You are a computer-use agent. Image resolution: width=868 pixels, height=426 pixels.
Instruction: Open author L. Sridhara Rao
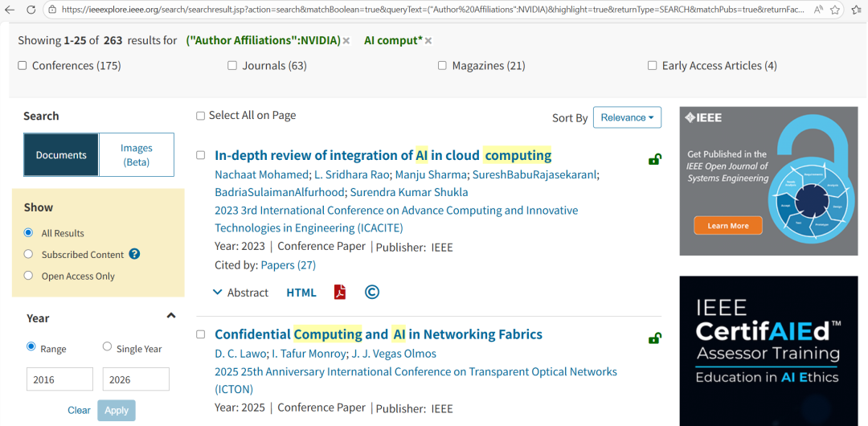[351, 174]
